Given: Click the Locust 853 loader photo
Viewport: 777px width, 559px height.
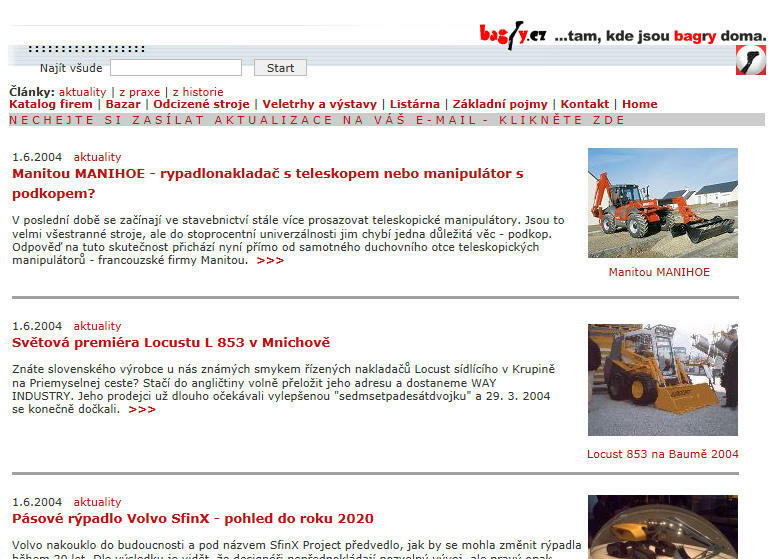Looking at the screenshot, I should 663,380.
